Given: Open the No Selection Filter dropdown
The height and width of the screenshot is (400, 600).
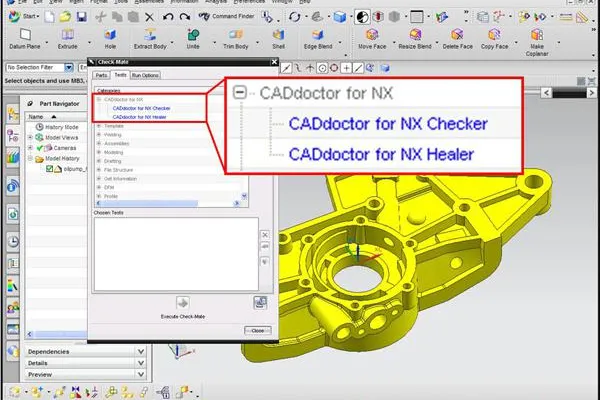Looking at the screenshot, I should tap(68, 68).
